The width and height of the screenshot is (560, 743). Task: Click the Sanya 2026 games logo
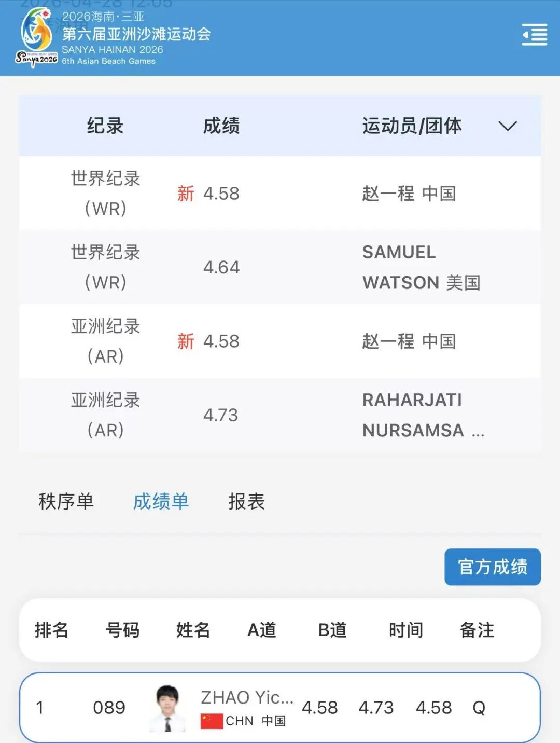click(36, 38)
